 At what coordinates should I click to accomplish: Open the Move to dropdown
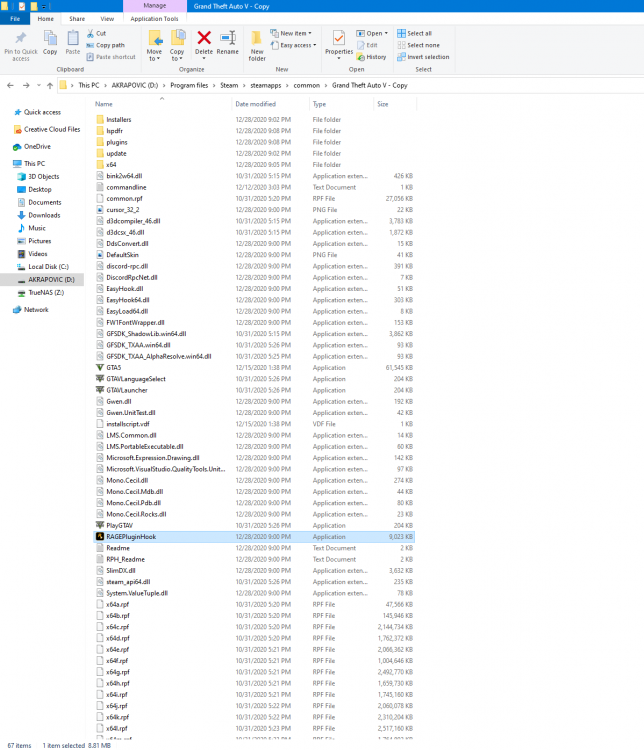[x=154, y=45]
